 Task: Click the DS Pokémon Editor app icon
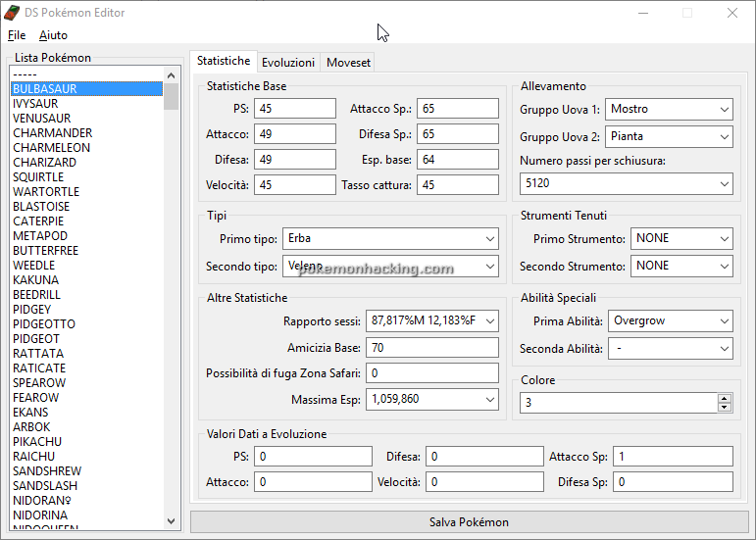tap(12, 13)
